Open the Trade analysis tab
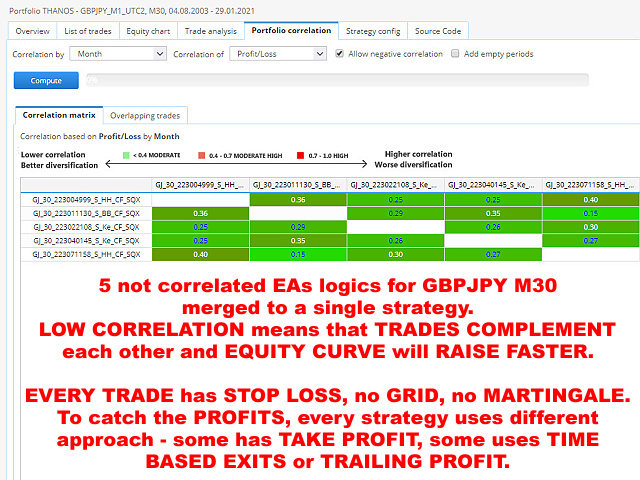Image resolution: width=640 pixels, height=480 pixels. [211, 30]
